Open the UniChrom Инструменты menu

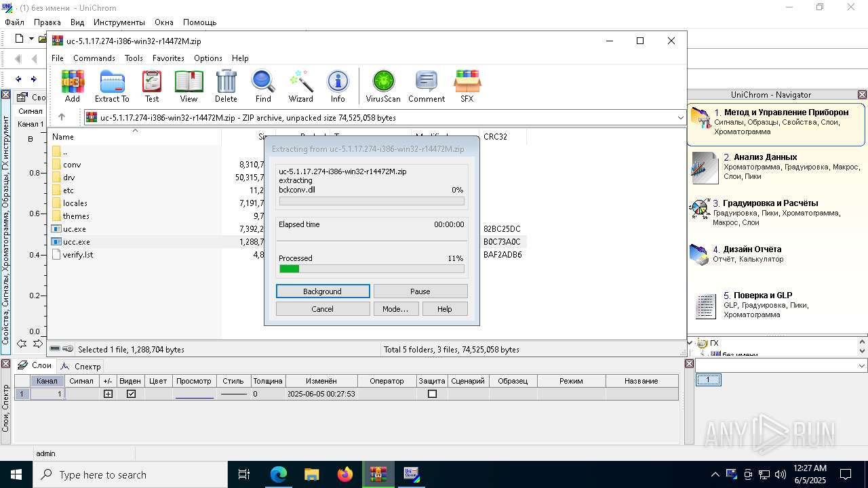tap(119, 22)
